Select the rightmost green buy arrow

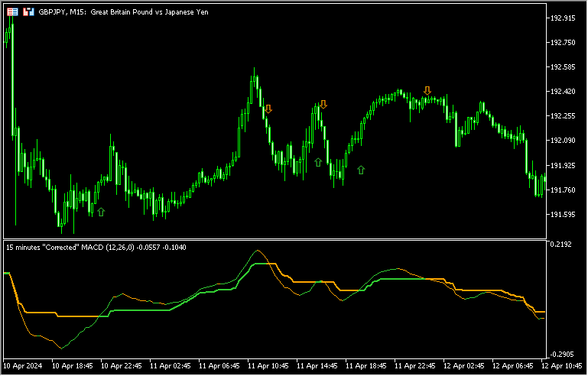point(361,170)
